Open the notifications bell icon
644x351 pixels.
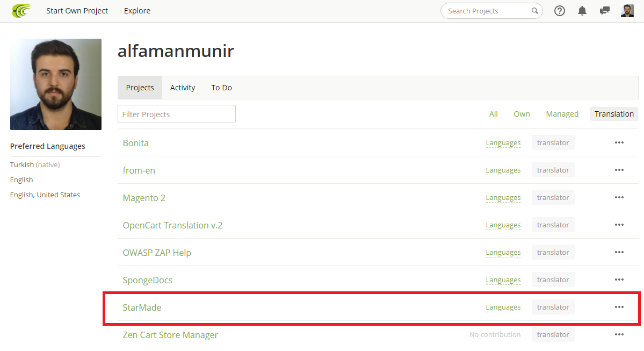coord(582,11)
